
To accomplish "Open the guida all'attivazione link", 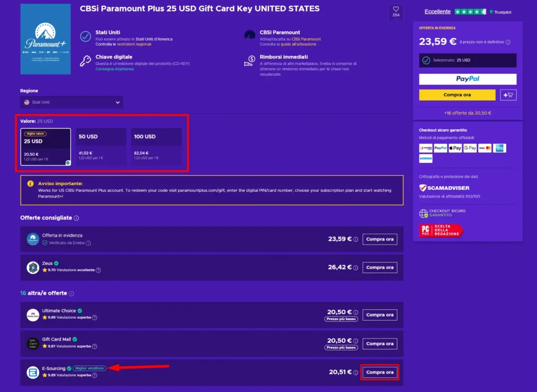I will click(x=298, y=44).
